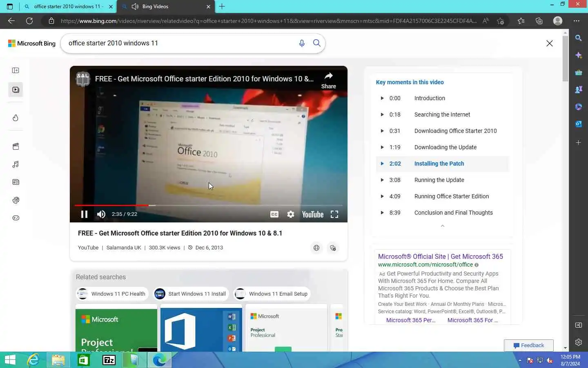
Task: Open Outlook icon in Edge sidebar
Action: coord(579,124)
